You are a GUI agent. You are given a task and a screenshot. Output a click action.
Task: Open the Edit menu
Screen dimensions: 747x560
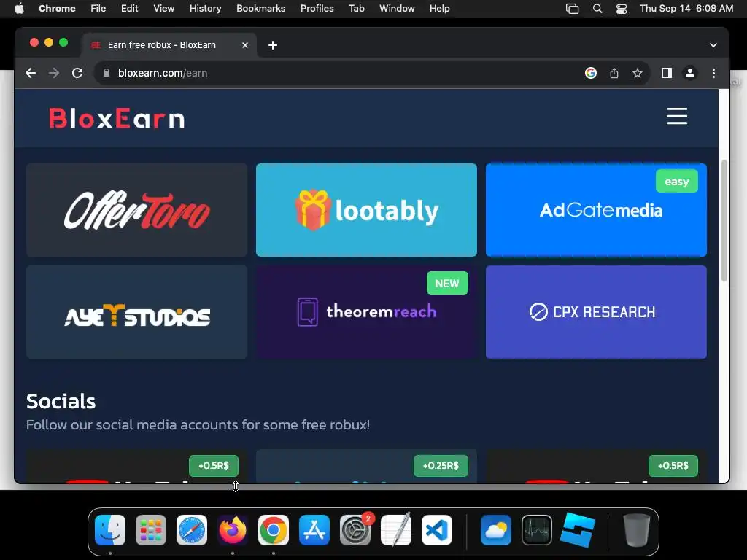[x=129, y=9]
